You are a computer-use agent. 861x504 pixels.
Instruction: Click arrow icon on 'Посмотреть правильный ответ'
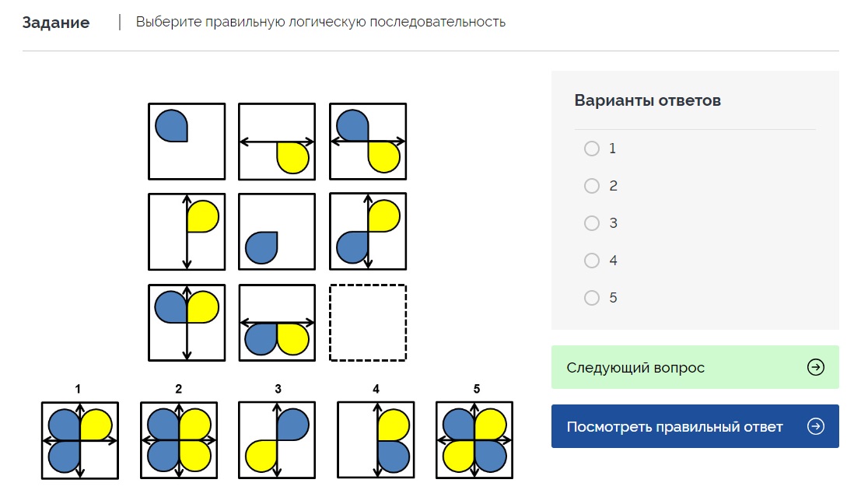point(815,426)
